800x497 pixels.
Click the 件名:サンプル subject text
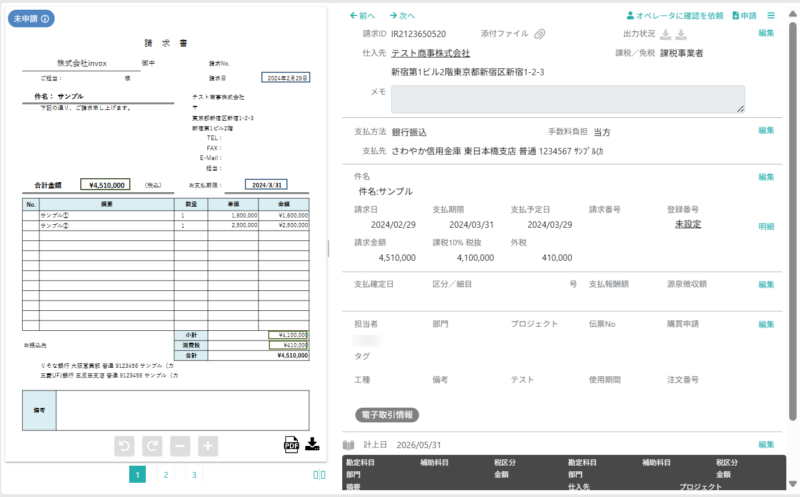(386, 192)
